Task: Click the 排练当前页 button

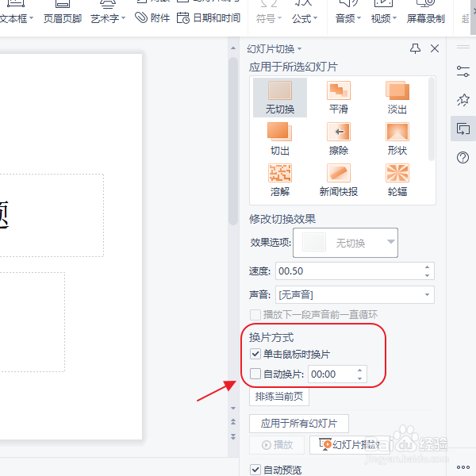Action: pyautogui.click(x=279, y=397)
